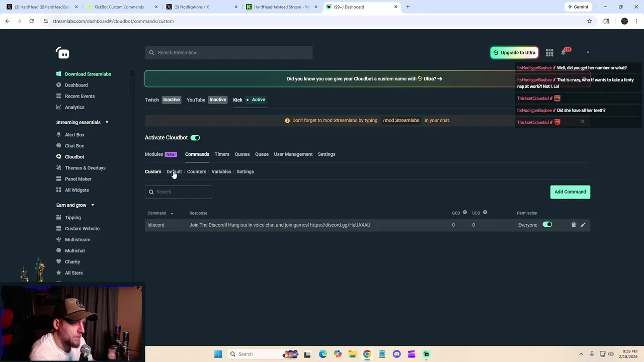Click the Search Streamlabs field
The width and height of the screenshot is (644, 362).
click(x=229, y=52)
